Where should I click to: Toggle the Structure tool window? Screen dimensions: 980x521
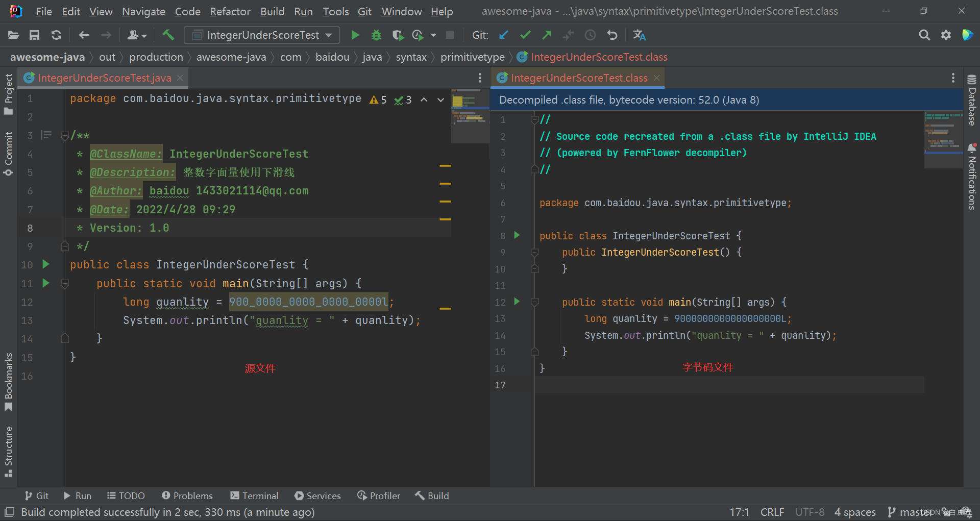click(x=8, y=452)
